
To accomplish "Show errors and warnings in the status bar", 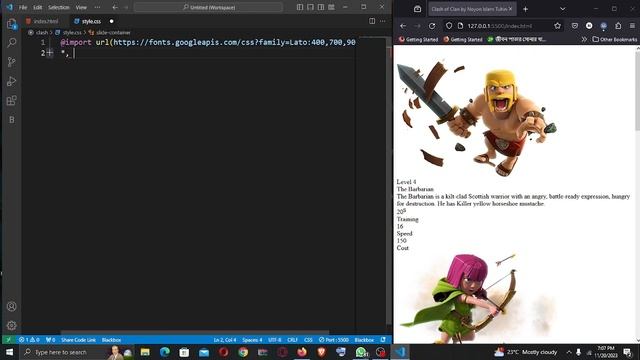I will tap(29, 340).
